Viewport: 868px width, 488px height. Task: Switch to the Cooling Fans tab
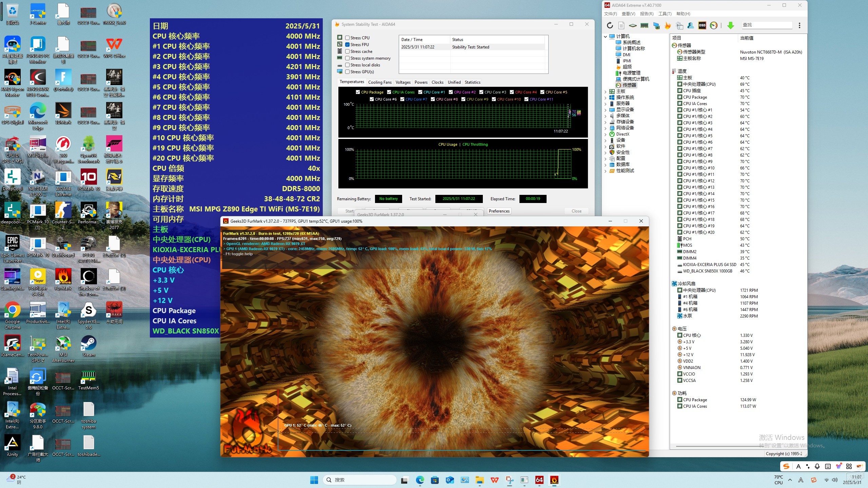380,82
